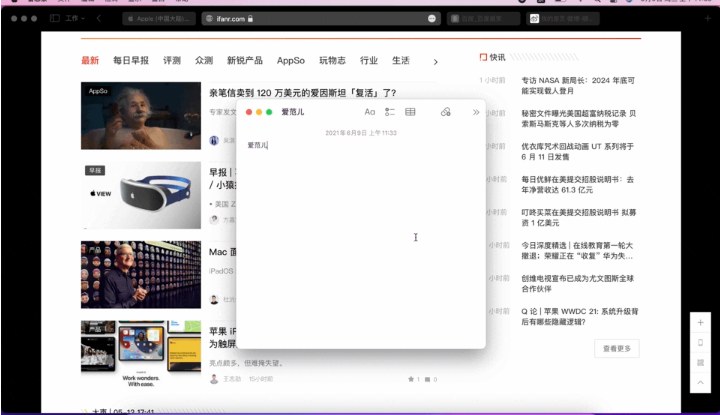Image resolution: width=720 pixels, height=415 pixels.
Task: Click the Quick Note title 爱范儿
Action: click(292, 112)
